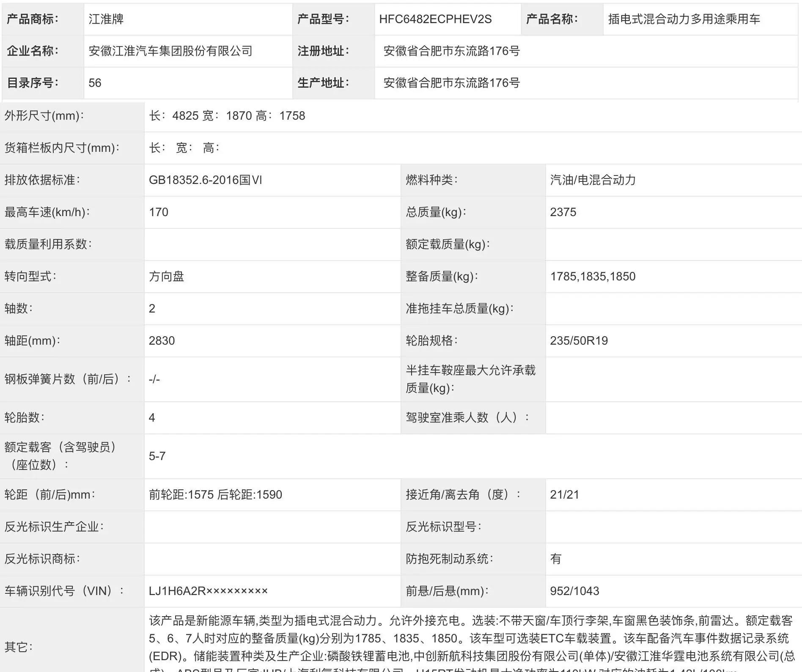Click the 驾驶室准乘人数 label
802x672 pixels.
point(467,418)
